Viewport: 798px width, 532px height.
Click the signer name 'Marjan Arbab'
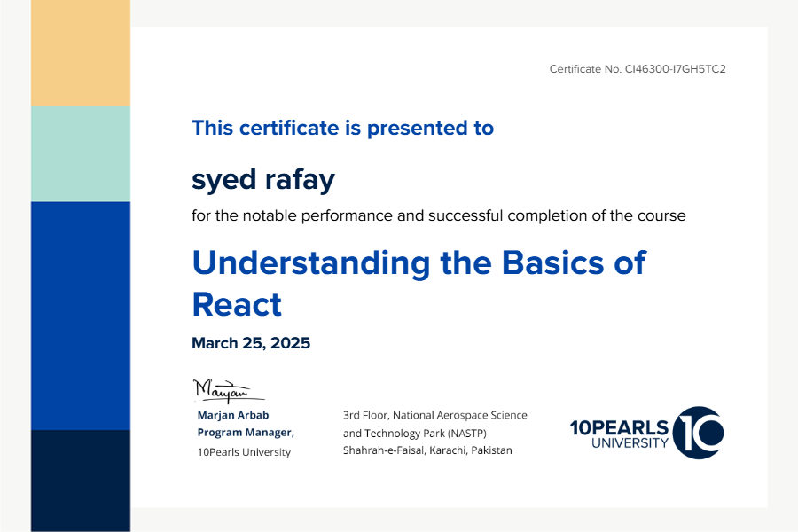232,415
